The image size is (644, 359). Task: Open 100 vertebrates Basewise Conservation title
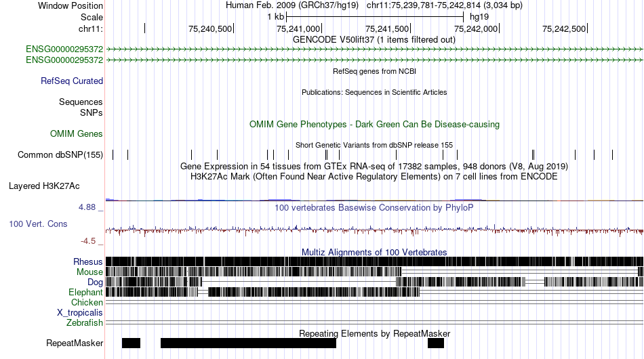click(x=374, y=207)
